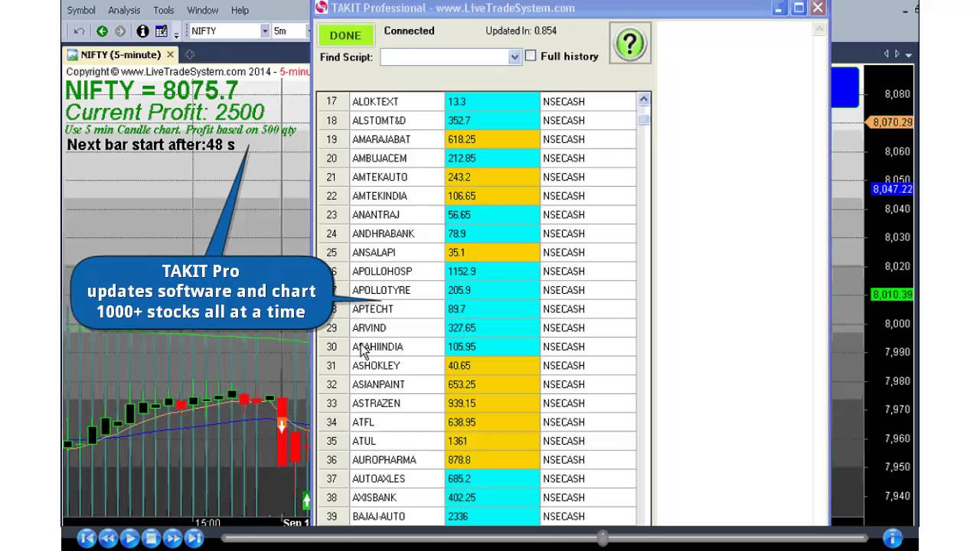Image resolution: width=980 pixels, height=551 pixels.
Task: Expand the Find Script dropdown
Action: coord(514,57)
